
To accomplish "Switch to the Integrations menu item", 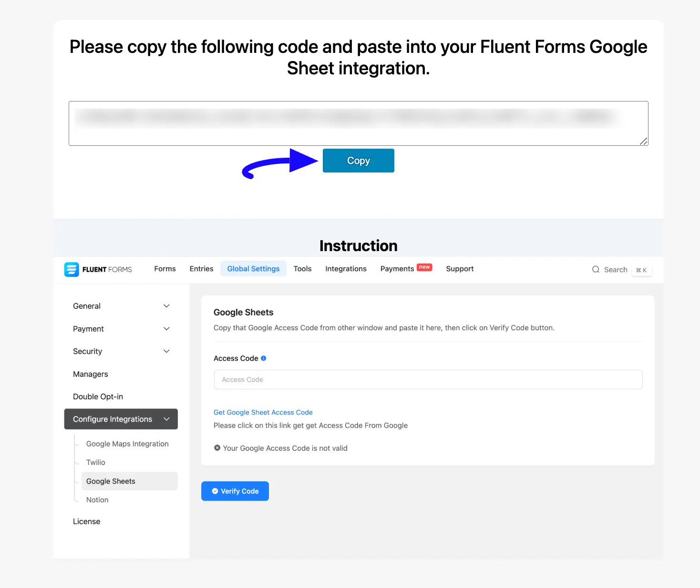I will (x=346, y=269).
